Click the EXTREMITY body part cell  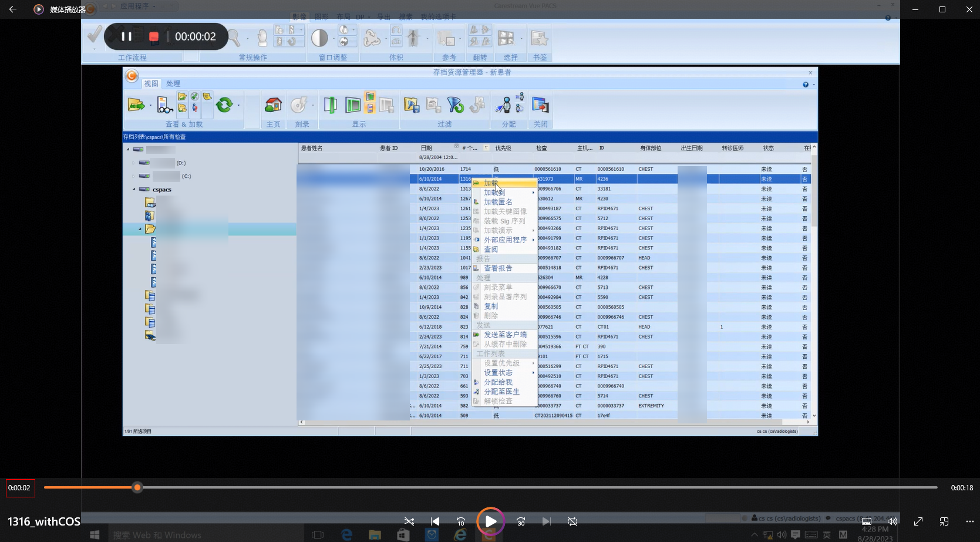tap(651, 406)
